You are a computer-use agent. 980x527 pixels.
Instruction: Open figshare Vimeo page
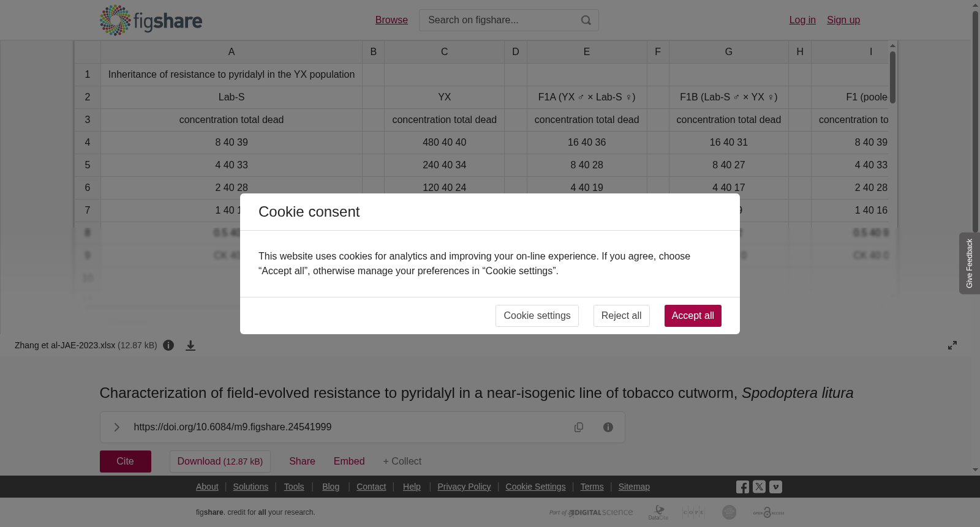click(x=775, y=487)
